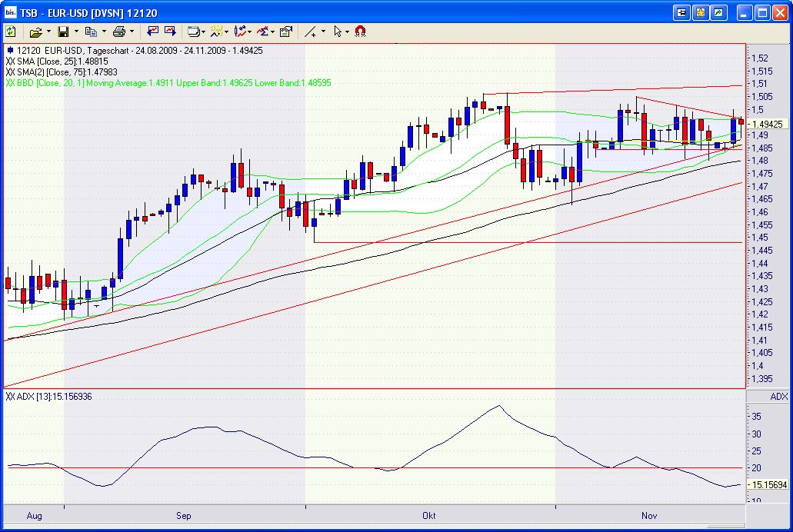
Task: Save the current EUR-USD chart
Action: click(64, 31)
